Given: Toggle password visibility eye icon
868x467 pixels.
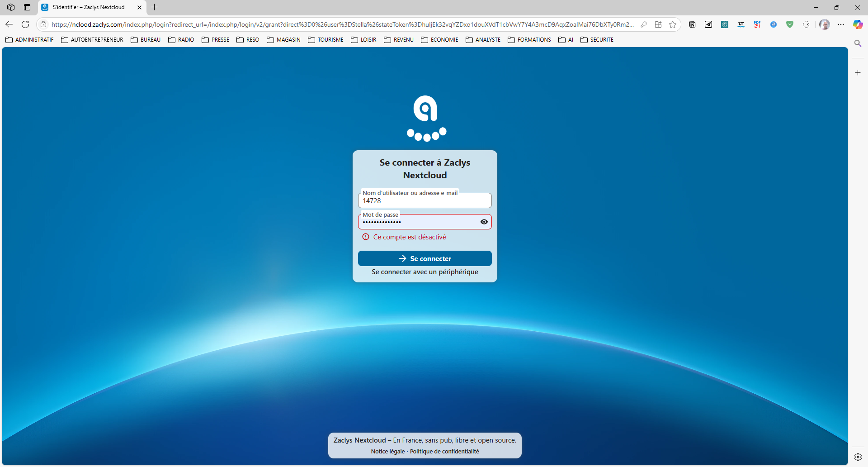Looking at the screenshot, I should click(484, 222).
